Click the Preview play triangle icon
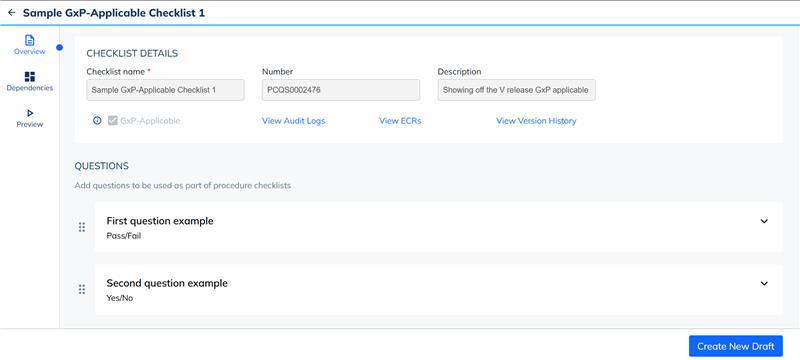Screen dimensions: 800x360 tap(30, 113)
